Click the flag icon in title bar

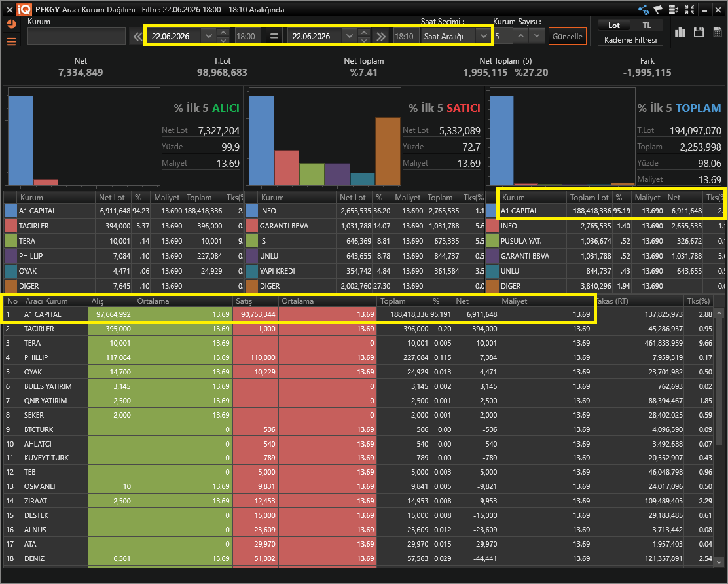click(659, 10)
